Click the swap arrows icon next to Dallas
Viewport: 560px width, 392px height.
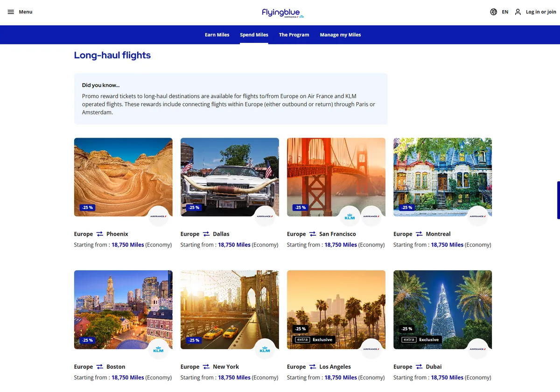[207, 234]
